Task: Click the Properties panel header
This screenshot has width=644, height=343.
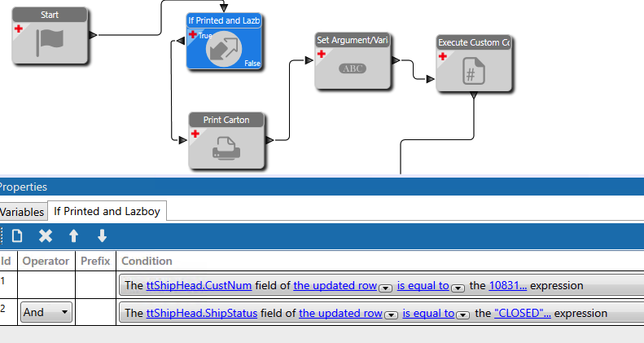Action: (x=322, y=187)
